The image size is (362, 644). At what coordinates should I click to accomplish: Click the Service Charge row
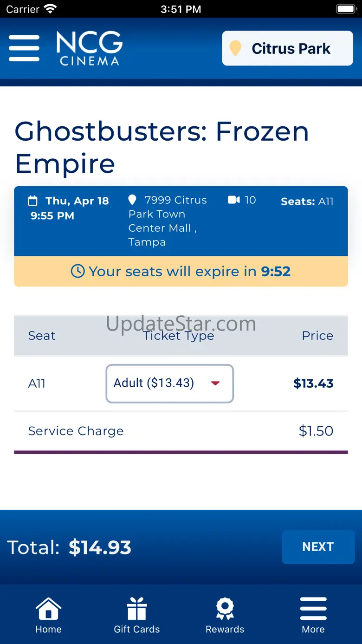[181, 431]
